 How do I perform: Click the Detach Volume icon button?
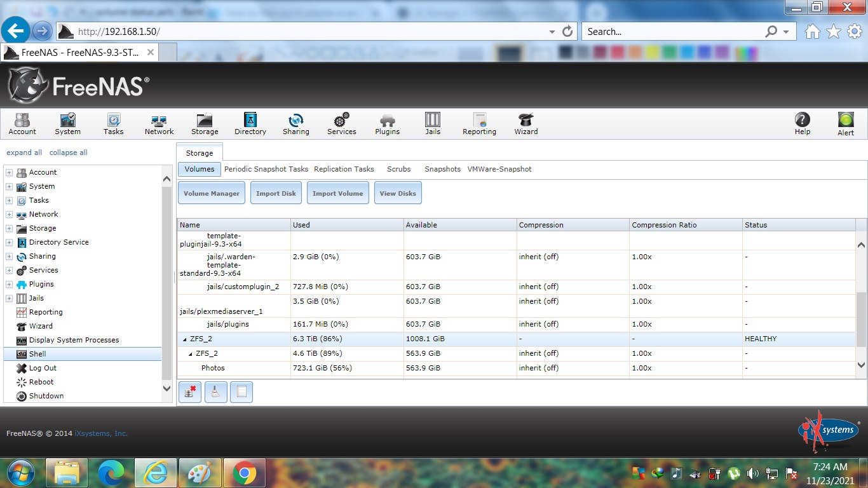coord(190,392)
